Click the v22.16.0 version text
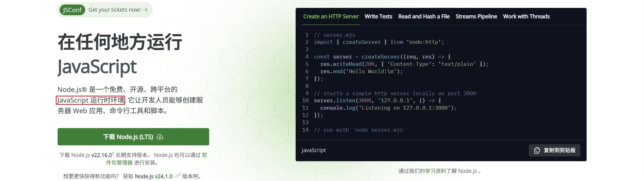This screenshot has height=181, width=644. coord(102,155)
